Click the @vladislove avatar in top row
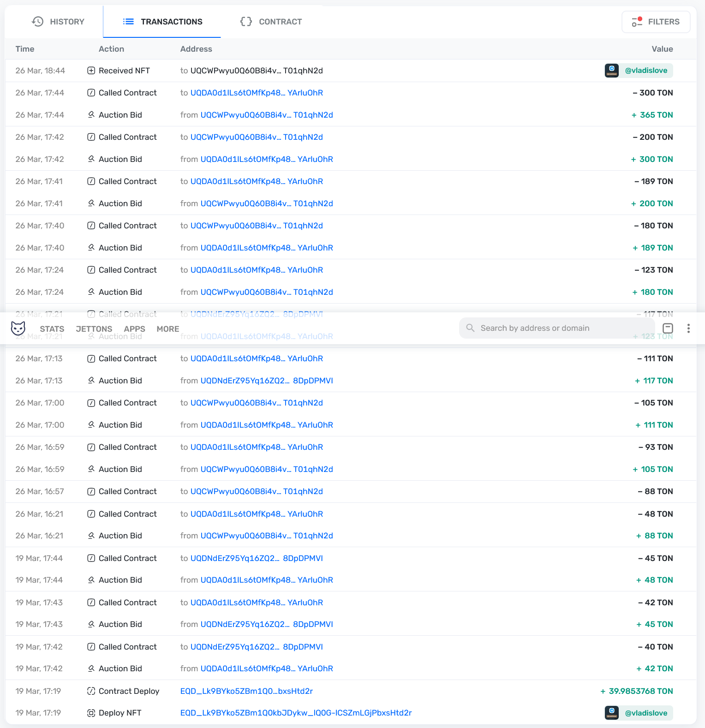This screenshot has width=705, height=728. (612, 71)
